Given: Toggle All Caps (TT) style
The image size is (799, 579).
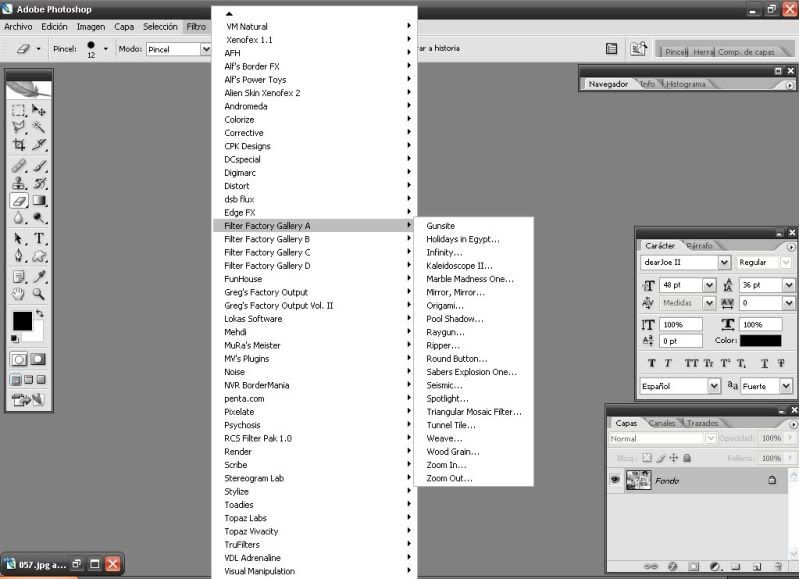Looking at the screenshot, I should pos(691,363).
